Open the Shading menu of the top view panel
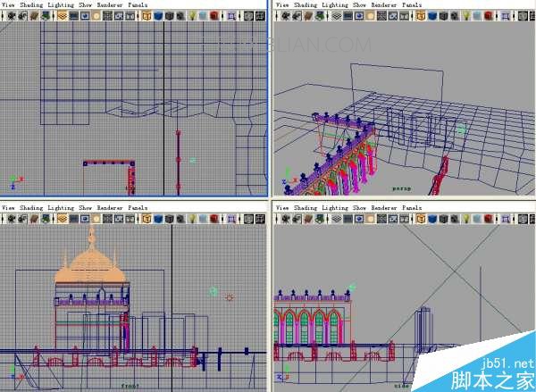 point(31,4)
